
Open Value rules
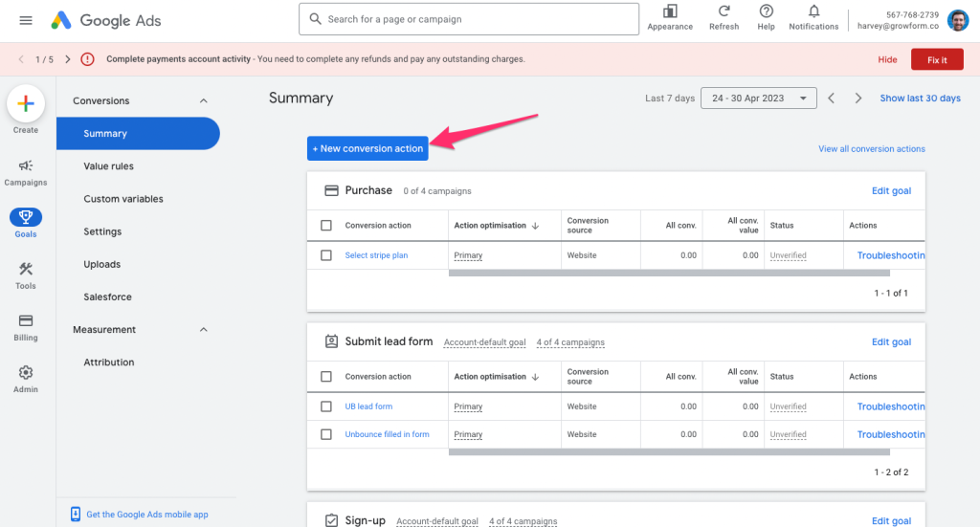(x=109, y=166)
